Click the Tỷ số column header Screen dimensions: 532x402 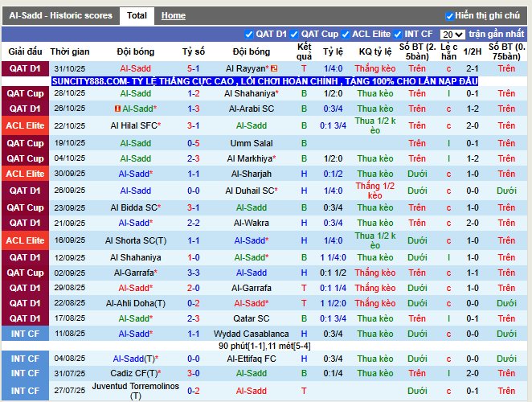(194, 51)
